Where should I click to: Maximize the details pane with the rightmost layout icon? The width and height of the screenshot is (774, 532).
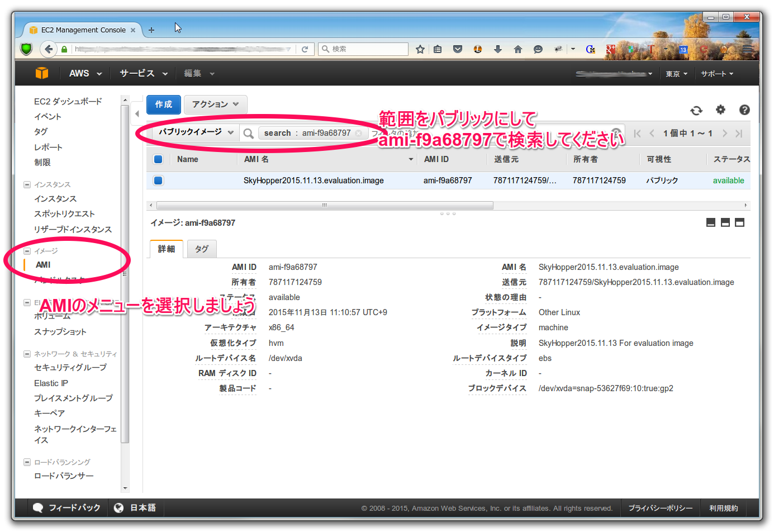click(739, 222)
